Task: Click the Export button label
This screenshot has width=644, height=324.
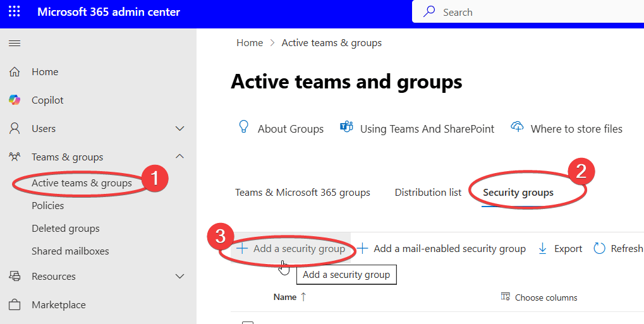Action: point(568,249)
